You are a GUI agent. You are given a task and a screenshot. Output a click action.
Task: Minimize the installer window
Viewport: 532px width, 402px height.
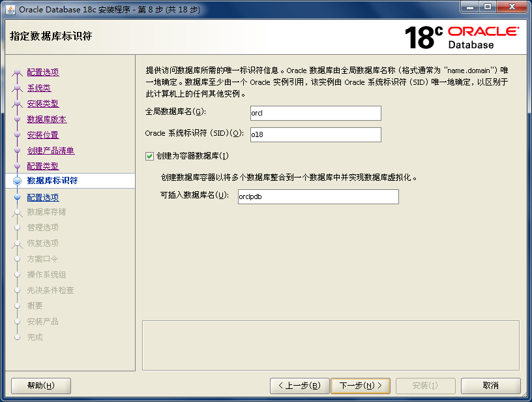tap(470, 7)
